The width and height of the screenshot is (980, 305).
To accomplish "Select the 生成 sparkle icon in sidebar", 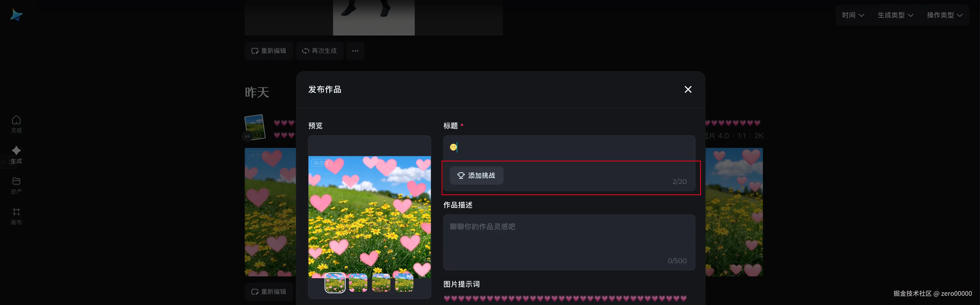I will point(16,150).
